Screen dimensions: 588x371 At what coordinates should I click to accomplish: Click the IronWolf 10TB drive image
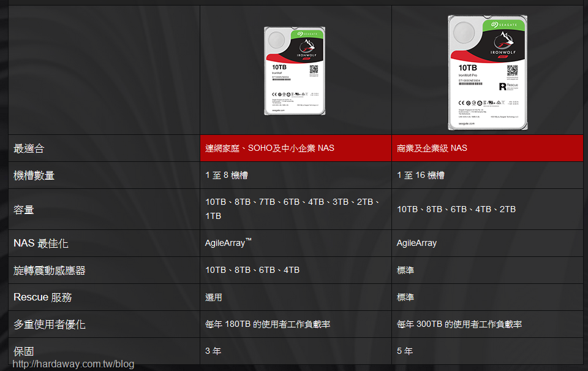click(x=295, y=71)
